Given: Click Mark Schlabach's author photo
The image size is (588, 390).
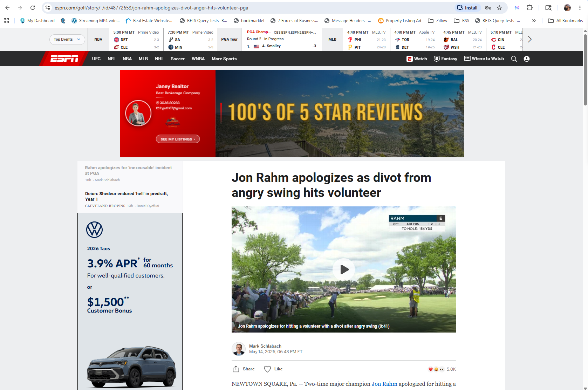Looking at the screenshot, I should [239, 349].
